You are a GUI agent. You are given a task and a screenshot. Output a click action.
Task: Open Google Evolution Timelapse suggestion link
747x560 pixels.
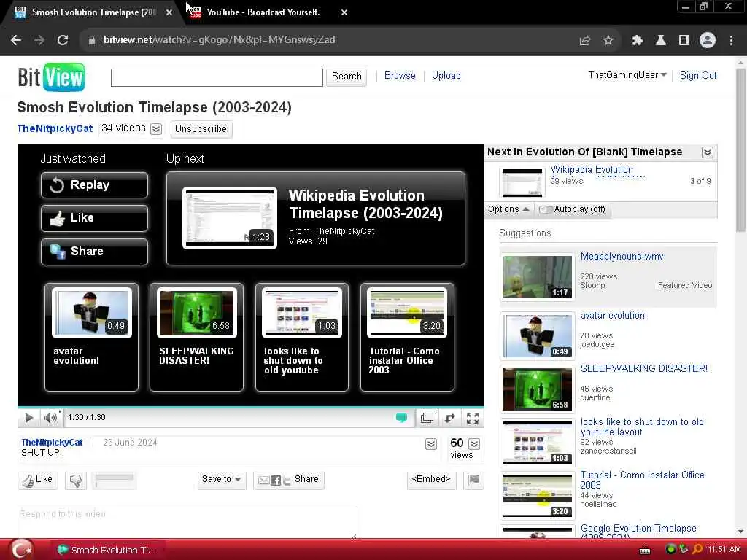point(638,529)
